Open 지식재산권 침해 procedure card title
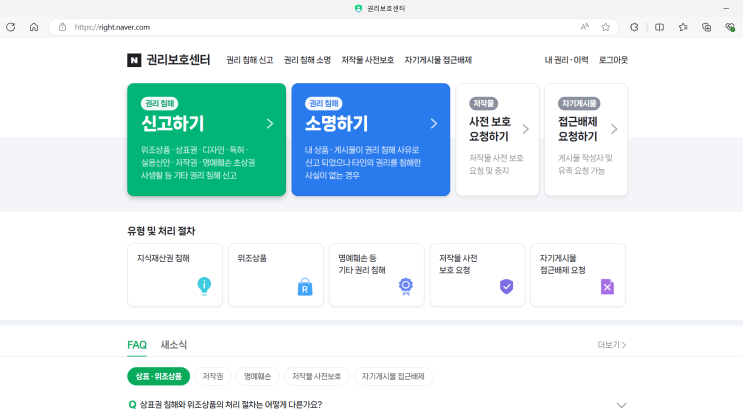The image size is (743, 416). click(x=163, y=258)
